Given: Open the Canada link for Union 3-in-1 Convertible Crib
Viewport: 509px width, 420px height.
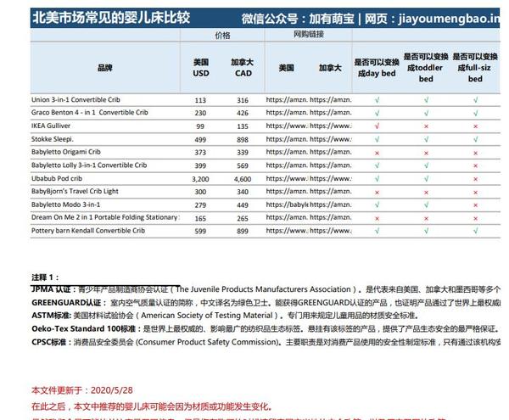Looking at the screenshot, I should click(331, 100).
